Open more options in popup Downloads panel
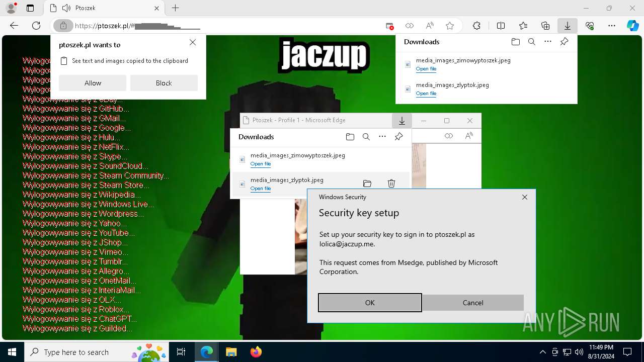This screenshot has width=644, height=362. coord(382,137)
